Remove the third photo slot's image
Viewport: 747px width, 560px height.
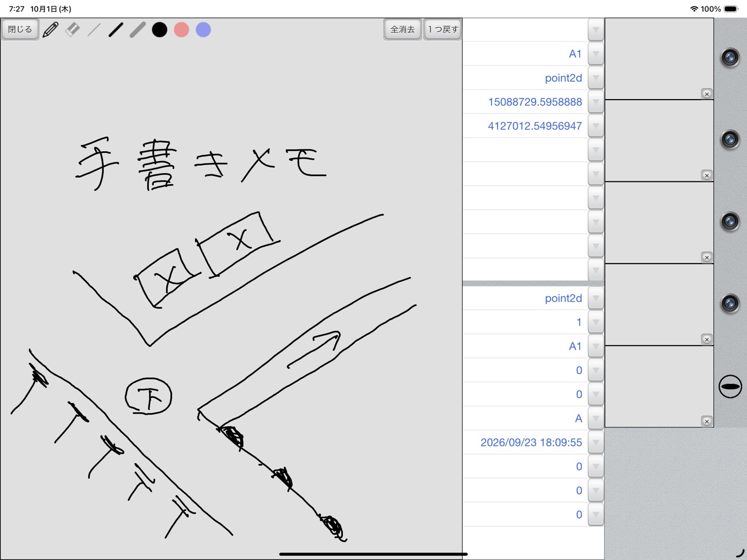tap(706, 257)
